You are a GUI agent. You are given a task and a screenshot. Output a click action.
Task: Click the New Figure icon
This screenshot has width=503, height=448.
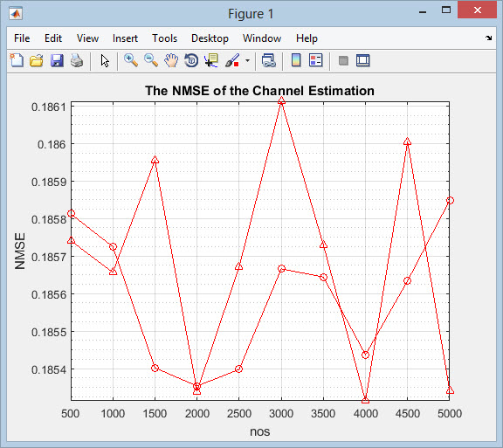click(x=17, y=60)
